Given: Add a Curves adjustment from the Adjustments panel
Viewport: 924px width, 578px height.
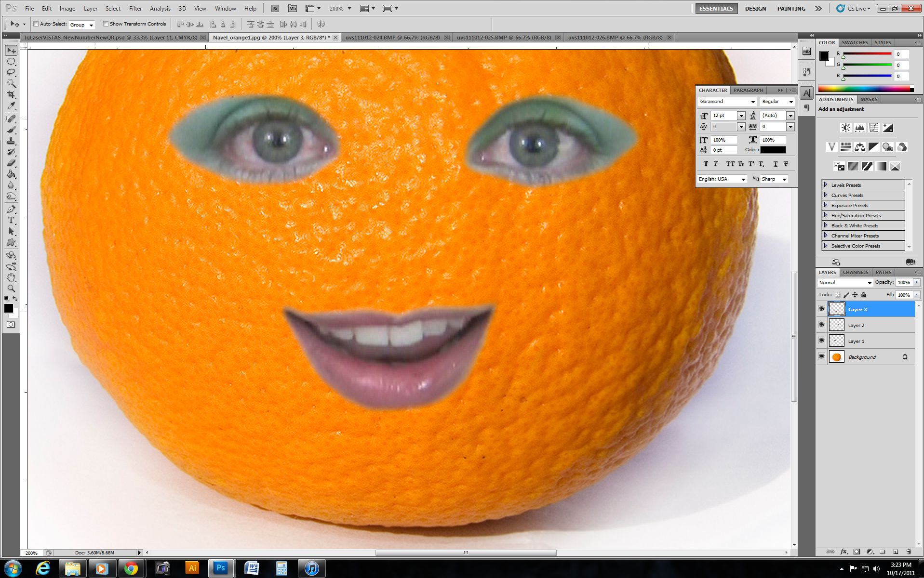Looking at the screenshot, I should 874,128.
